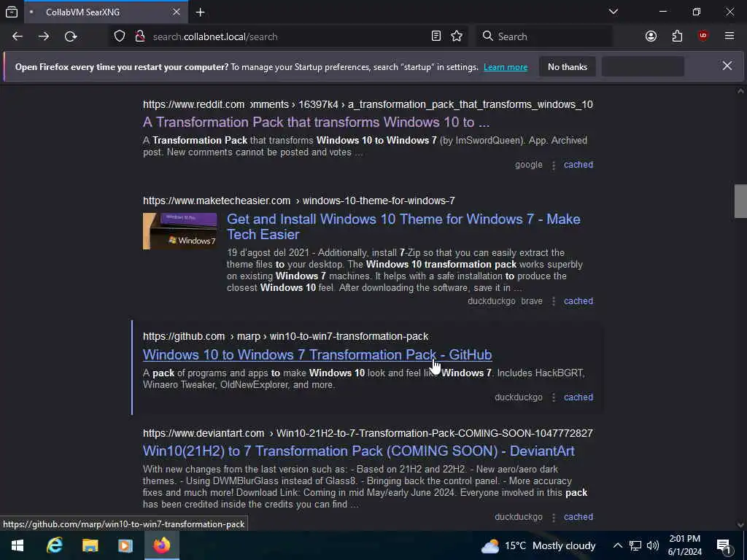
Task: Show site security info via lock icon
Action: [x=139, y=36]
